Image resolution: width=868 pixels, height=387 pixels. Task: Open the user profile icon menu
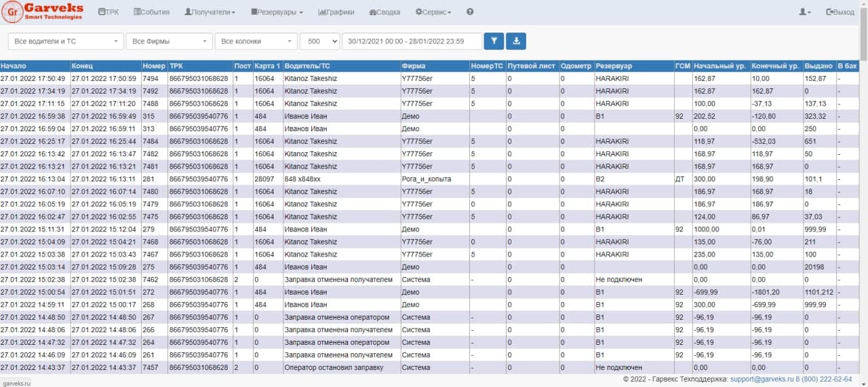pyautogui.click(x=804, y=12)
